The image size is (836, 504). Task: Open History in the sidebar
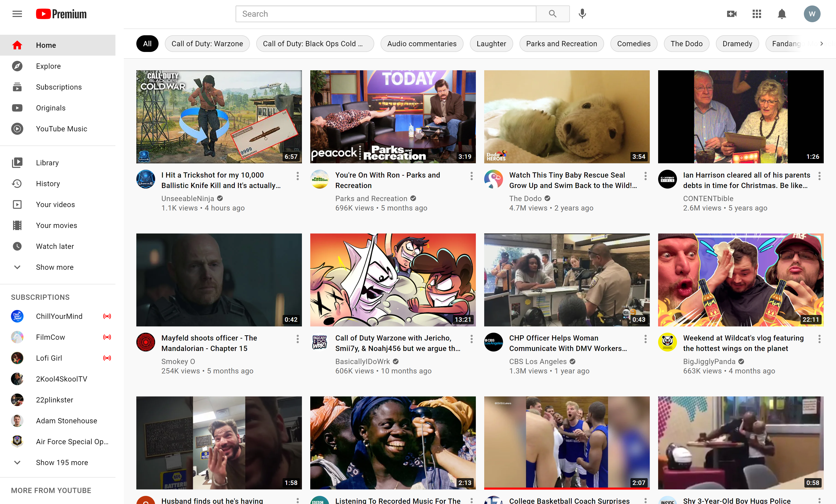(48, 184)
